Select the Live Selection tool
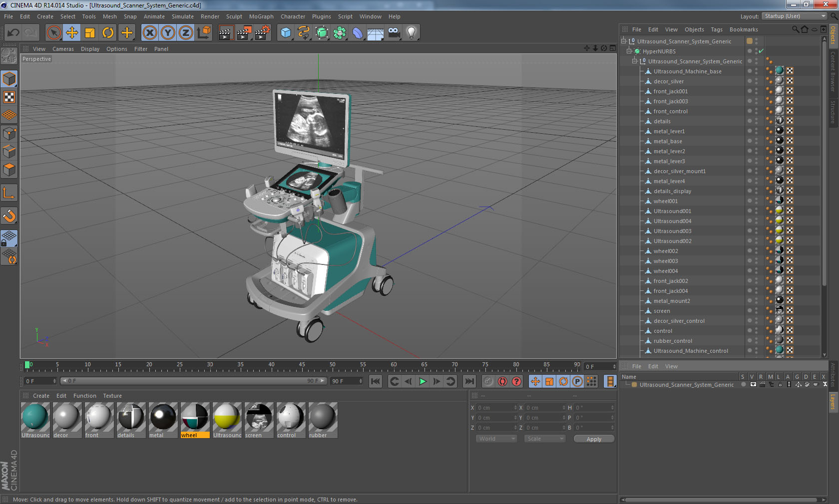The width and height of the screenshot is (839, 504). [x=53, y=33]
